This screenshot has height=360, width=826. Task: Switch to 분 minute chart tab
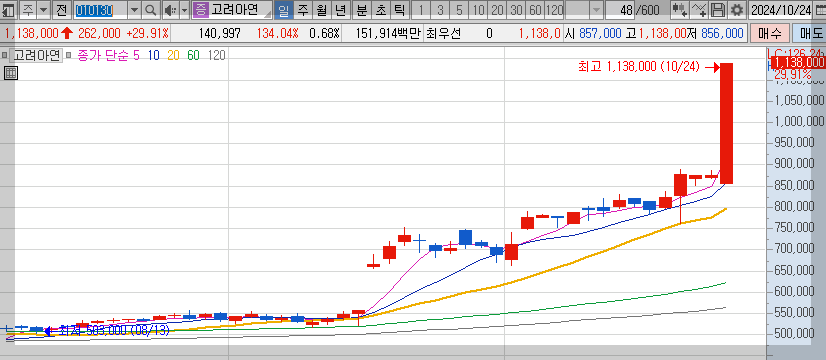click(x=361, y=9)
